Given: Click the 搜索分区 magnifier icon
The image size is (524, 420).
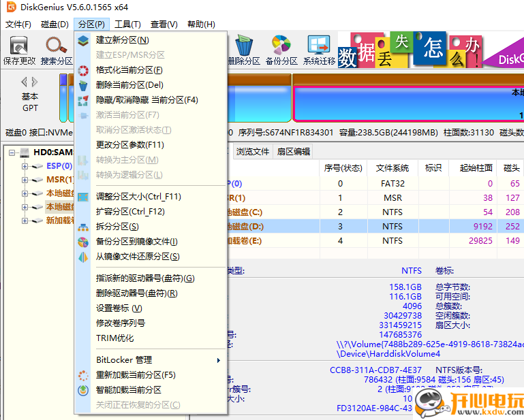Looking at the screenshot, I should coord(56,45).
